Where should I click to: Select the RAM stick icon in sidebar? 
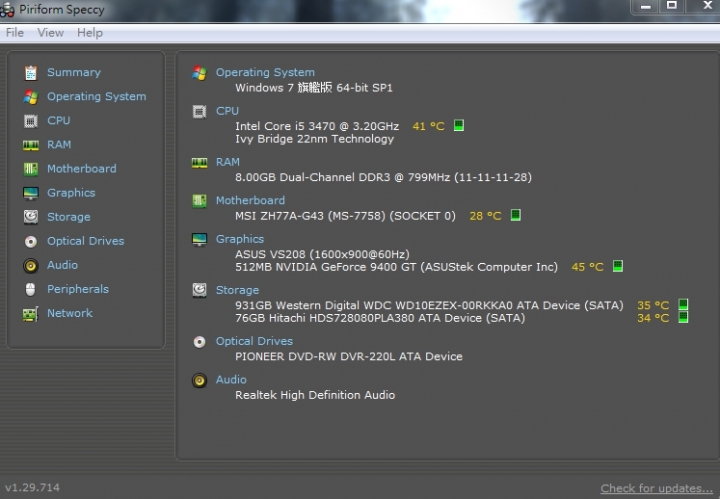(x=31, y=145)
